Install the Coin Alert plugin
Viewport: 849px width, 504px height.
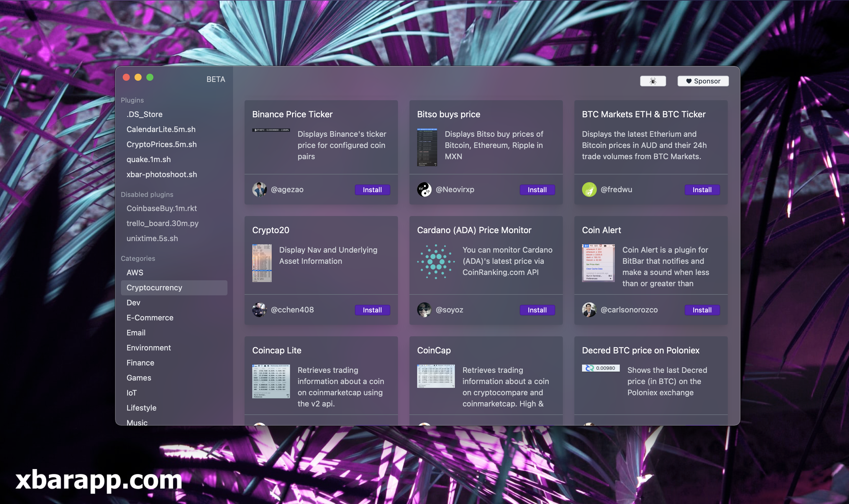point(702,310)
